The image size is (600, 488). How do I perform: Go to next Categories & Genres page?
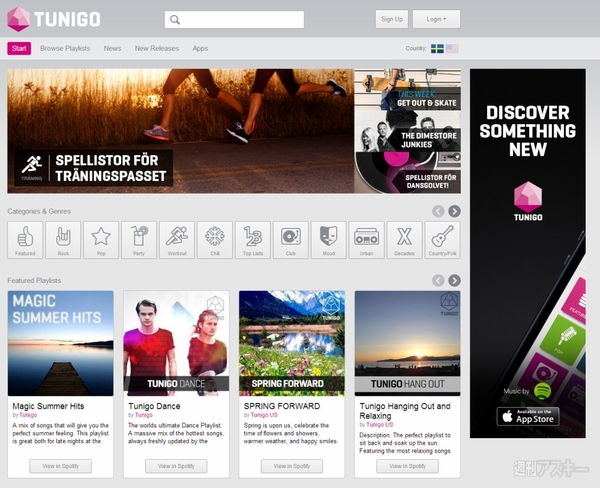pos(454,211)
